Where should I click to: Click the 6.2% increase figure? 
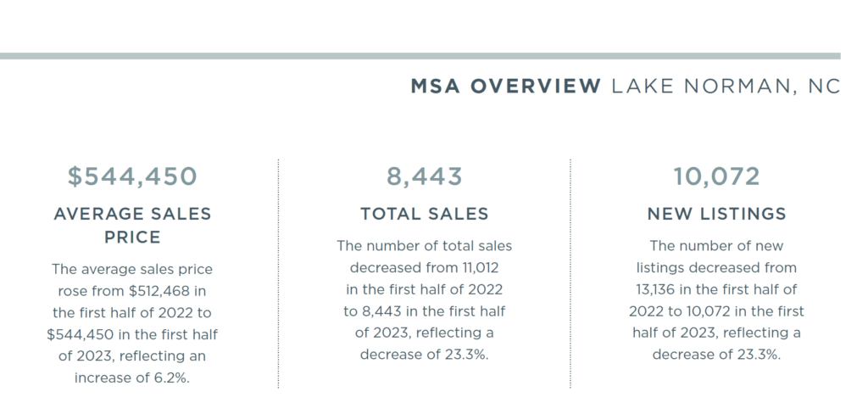(170, 378)
